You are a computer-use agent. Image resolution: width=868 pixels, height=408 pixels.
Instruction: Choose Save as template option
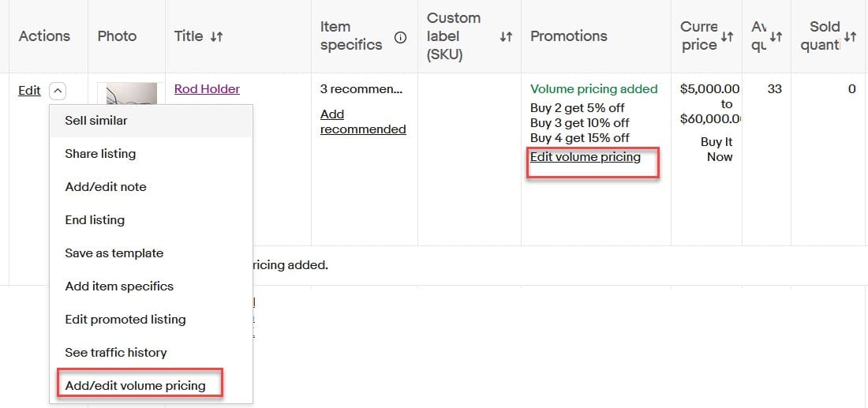tap(114, 253)
